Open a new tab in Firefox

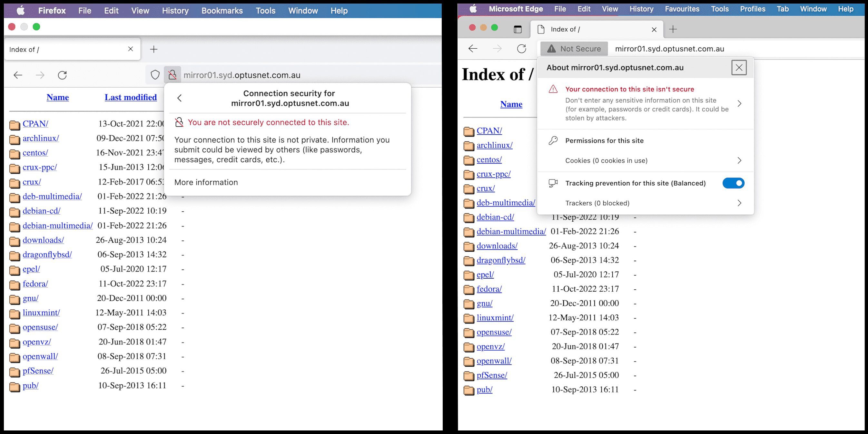point(154,49)
